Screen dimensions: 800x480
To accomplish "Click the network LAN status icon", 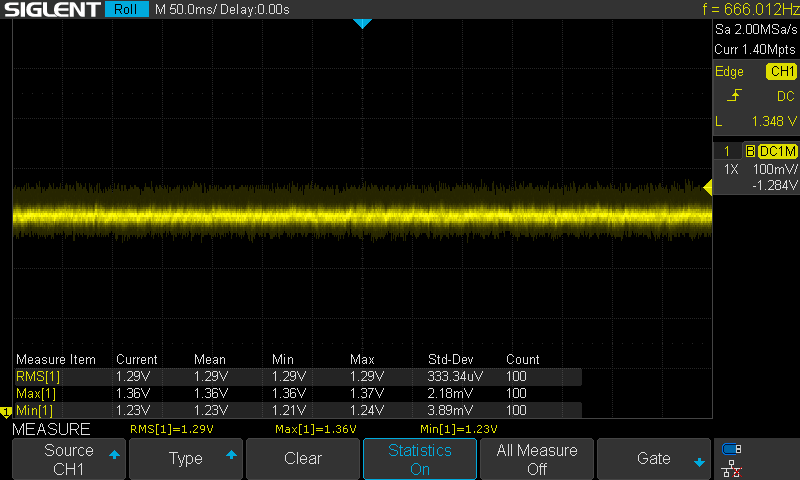I will click(x=731, y=467).
